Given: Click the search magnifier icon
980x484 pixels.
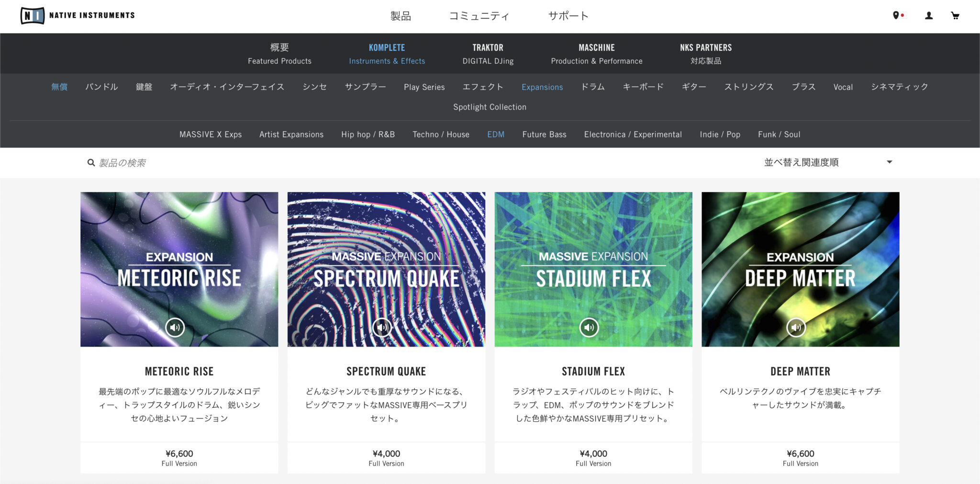Looking at the screenshot, I should tap(91, 163).
